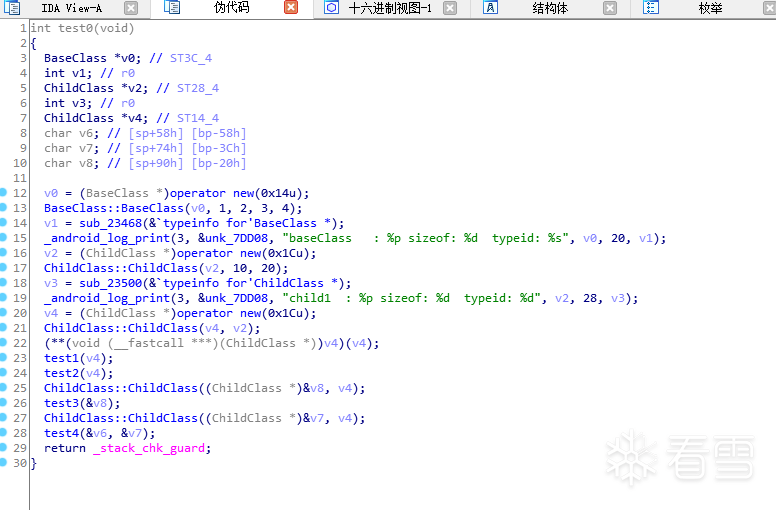
Task: Click line number 11 in gutter
Action: [x=20, y=178]
